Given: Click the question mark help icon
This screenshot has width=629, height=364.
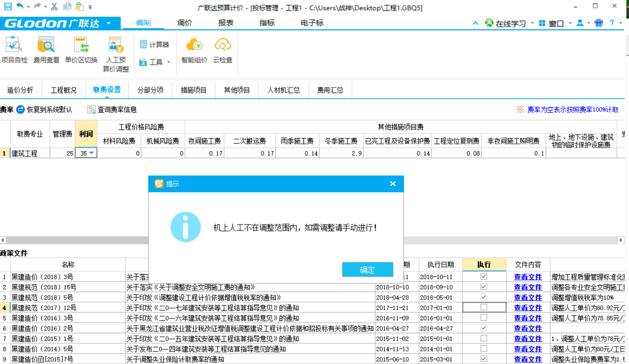Looking at the screenshot, I should [x=612, y=23].
